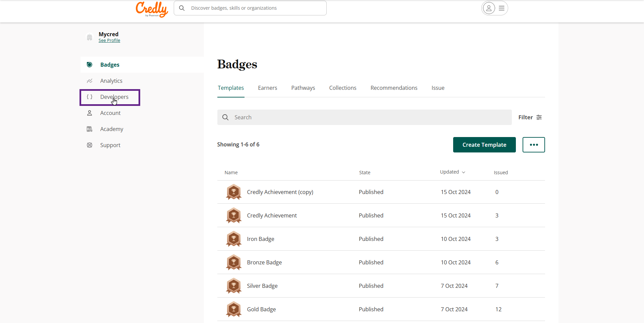This screenshot has width=644, height=323.
Task: Click the Silver Badge image
Action: point(234,286)
